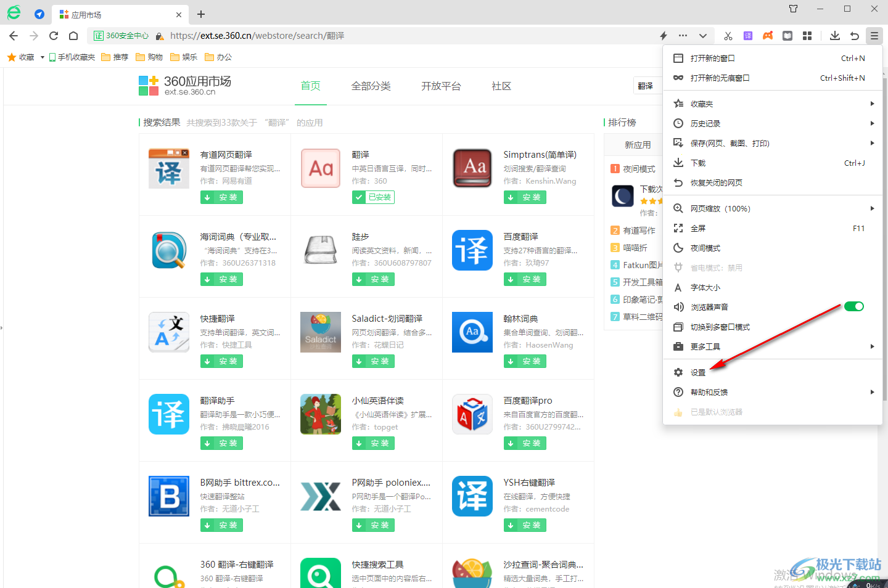The width and height of the screenshot is (888, 588).
Task: Open the hamburger main menu button
Action: (x=874, y=36)
